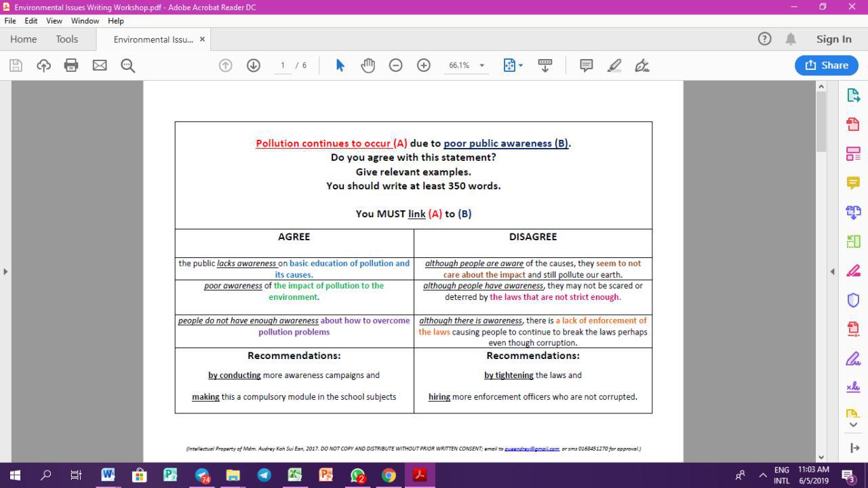
Task: Click the Save file icon
Action: tap(16, 65)
